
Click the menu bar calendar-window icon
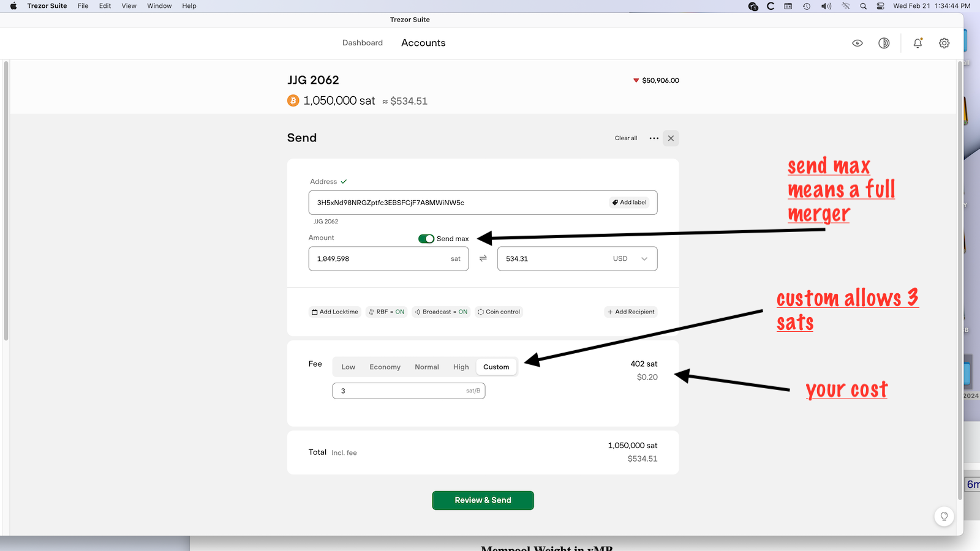click(x=788, y=6)
